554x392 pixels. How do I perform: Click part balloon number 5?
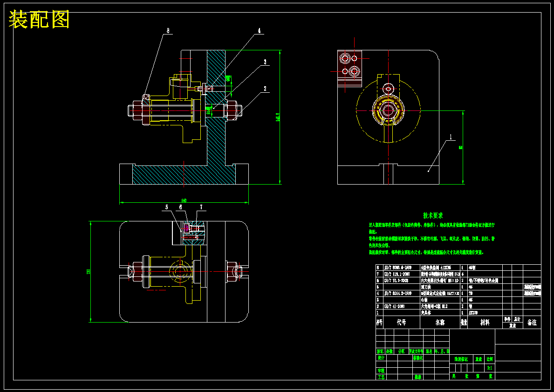(167, 207)
